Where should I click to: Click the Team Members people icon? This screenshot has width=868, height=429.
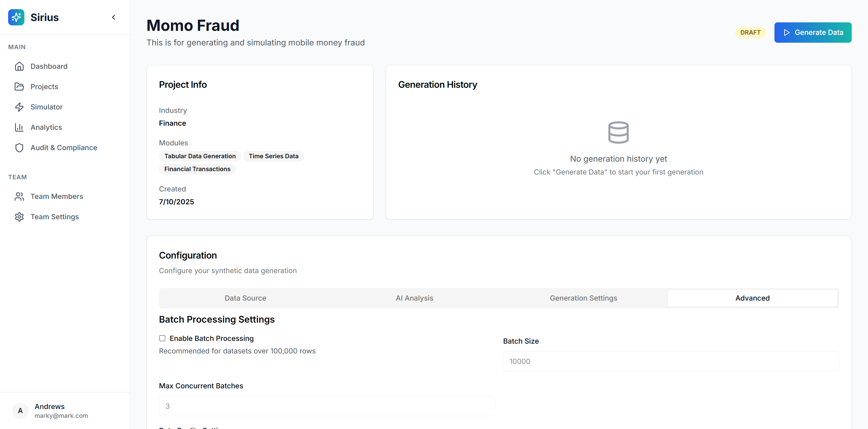[19, 197]
